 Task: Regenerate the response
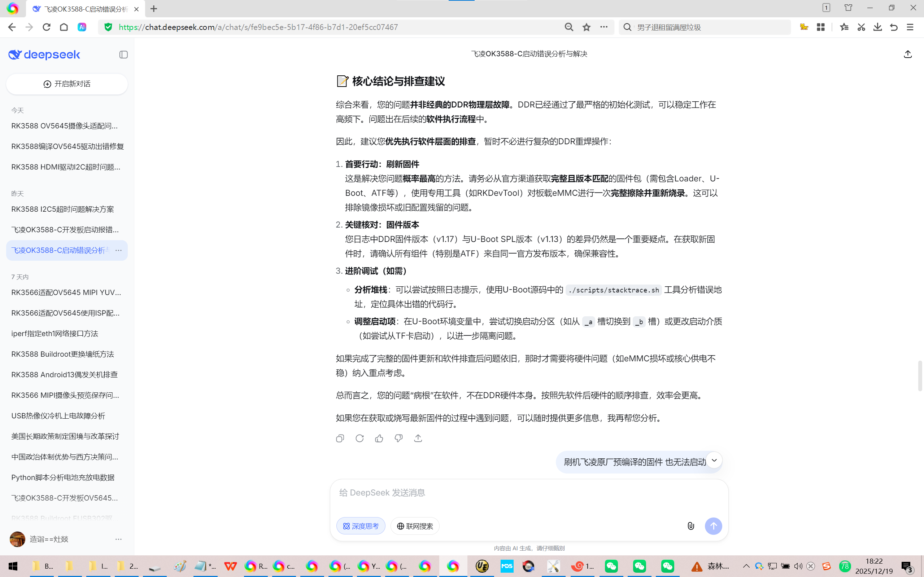click(359, 439)
